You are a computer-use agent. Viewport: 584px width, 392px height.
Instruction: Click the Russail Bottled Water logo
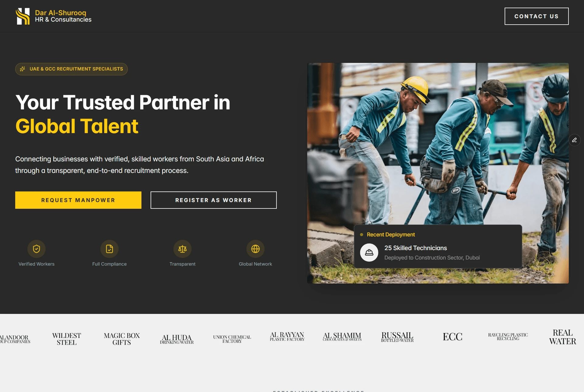tap(397, 337)
